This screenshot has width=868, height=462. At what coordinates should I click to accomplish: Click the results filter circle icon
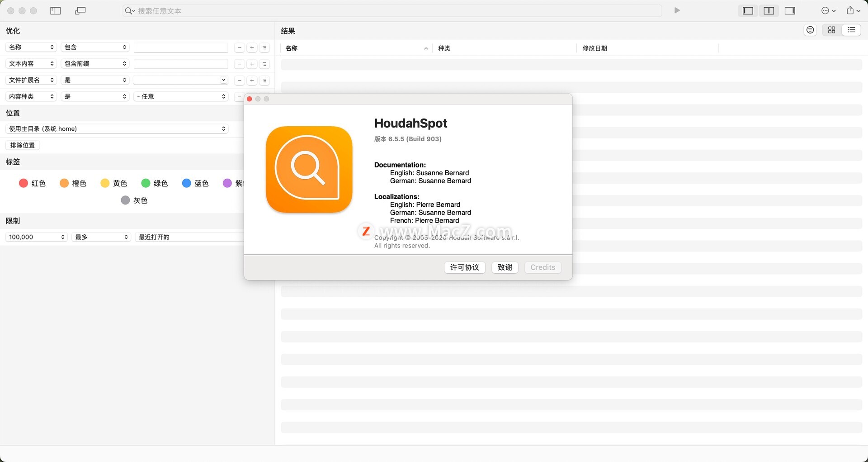tap(810, 30)
